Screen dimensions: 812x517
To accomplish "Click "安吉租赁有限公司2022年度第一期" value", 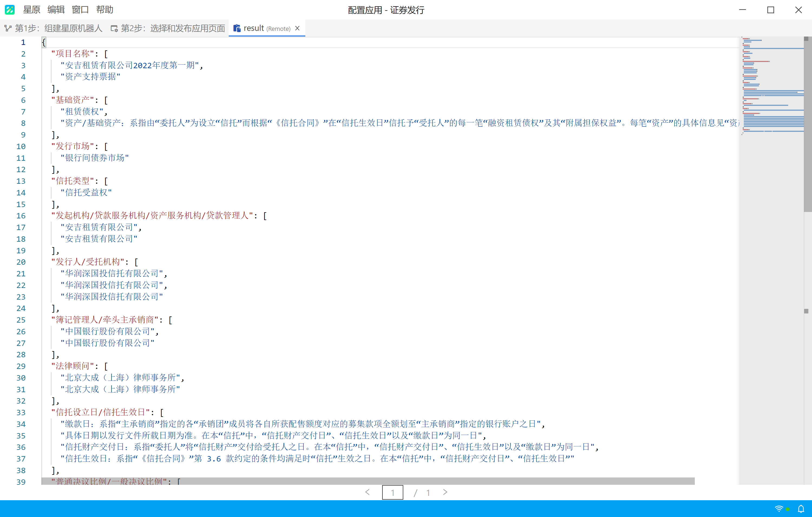I will pos(129,65).
